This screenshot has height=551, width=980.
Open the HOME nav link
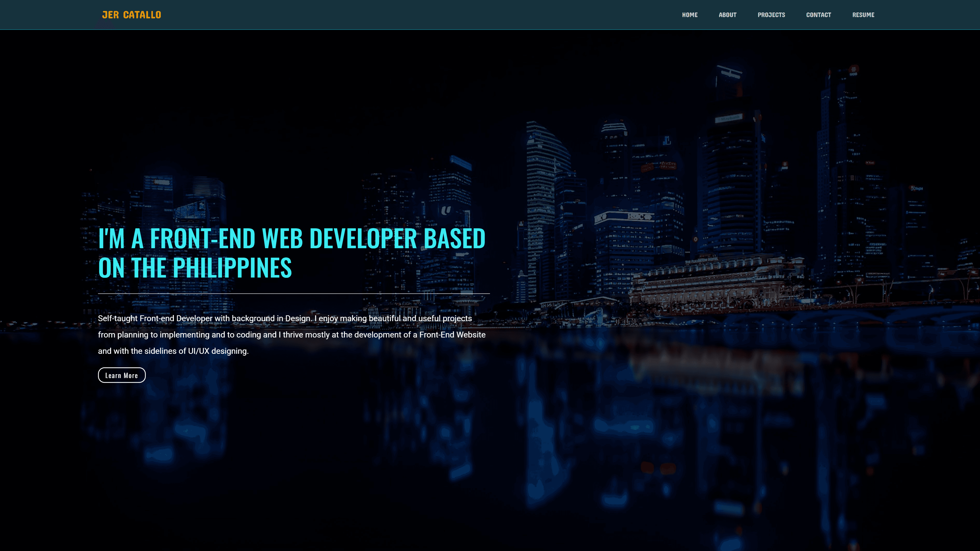(689, 15)
